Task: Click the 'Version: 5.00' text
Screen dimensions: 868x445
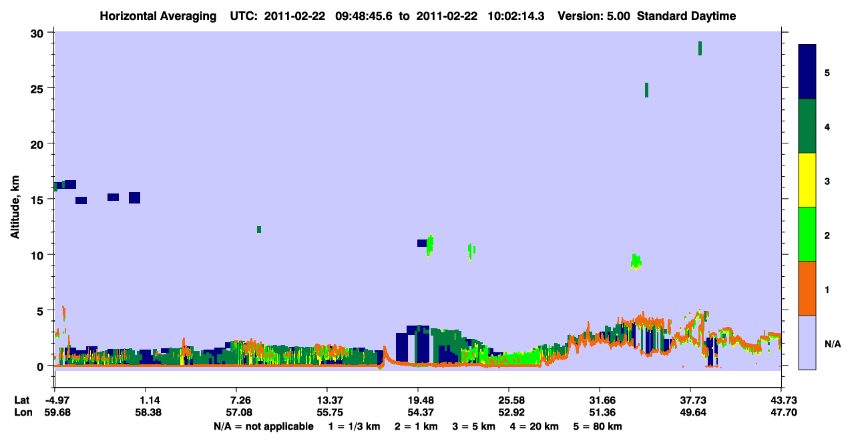Action: pos(592,16)
